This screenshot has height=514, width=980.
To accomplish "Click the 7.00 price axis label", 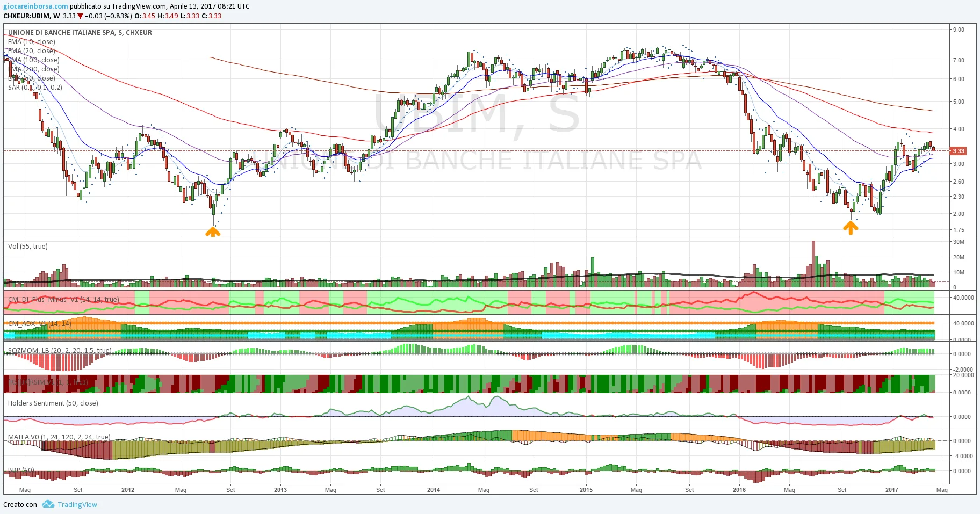I will click(959, 60).
